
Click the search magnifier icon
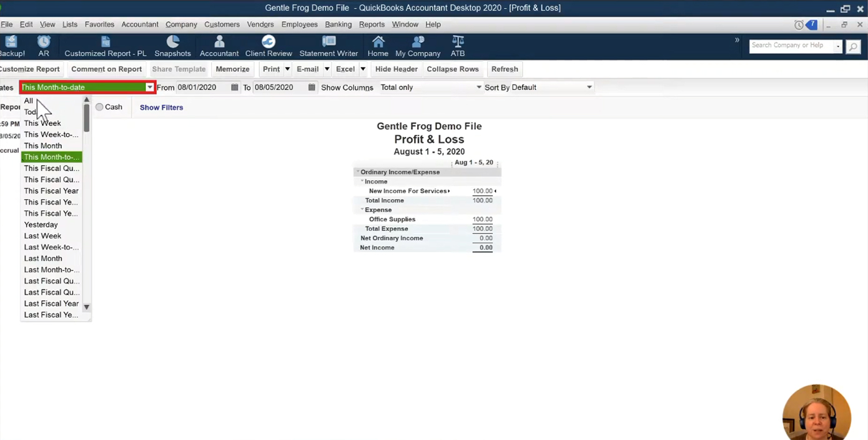point(853,47)
